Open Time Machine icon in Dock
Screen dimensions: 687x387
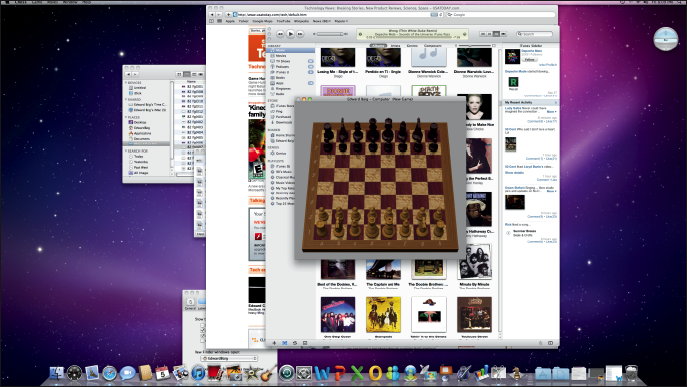click(x=287, y=373)
